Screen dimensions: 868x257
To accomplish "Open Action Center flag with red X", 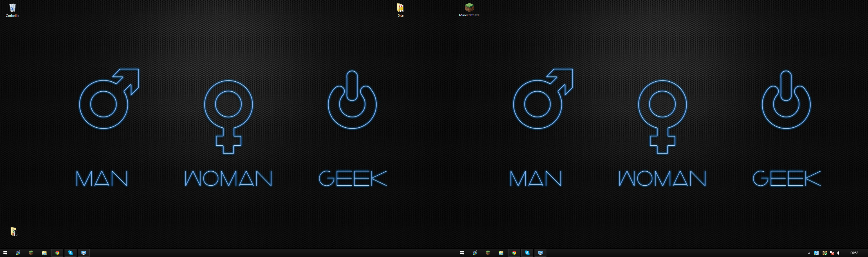I will click(x=832, y=253).
